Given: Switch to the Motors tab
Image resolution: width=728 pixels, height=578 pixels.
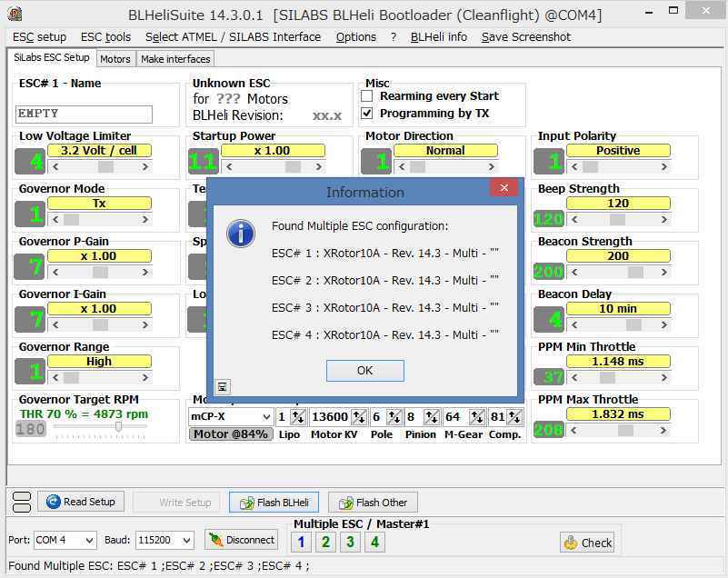Looking at the screenshot, I should pyautogui.click(x=115, y=58).
